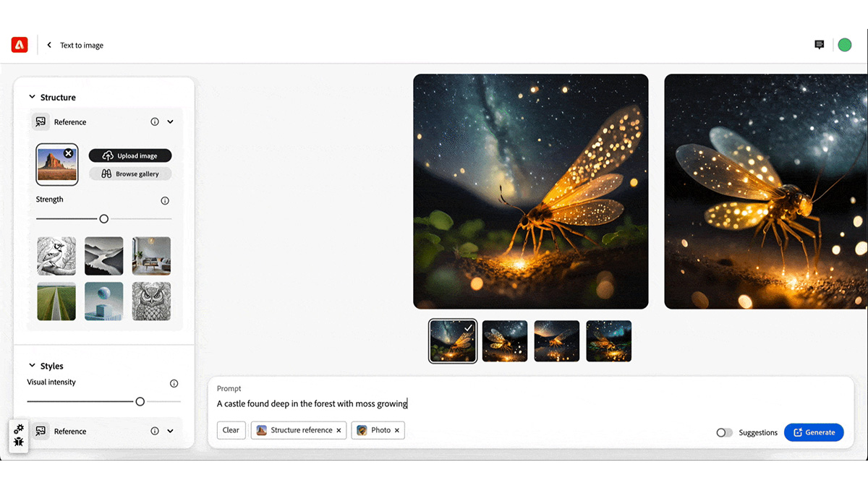Click the Browse gallery button
The width and height of the screenshot is (868, 488).
point(130,174)
